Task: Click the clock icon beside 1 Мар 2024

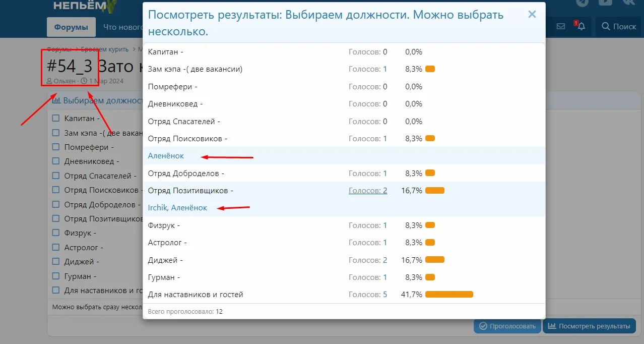Action: click(84, 81)
